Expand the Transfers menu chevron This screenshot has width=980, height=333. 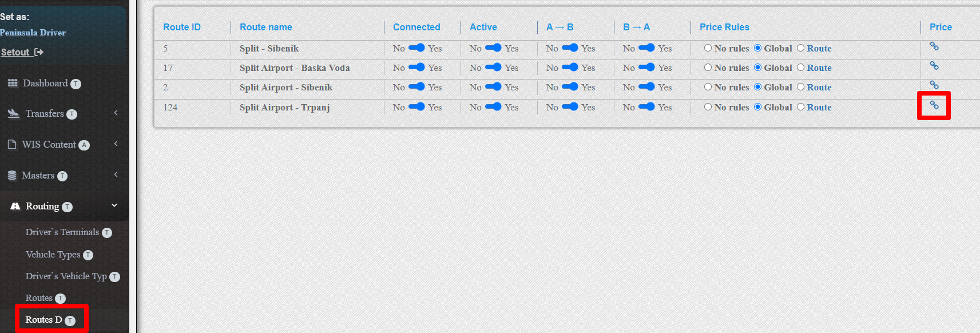[x=116, y=113]
